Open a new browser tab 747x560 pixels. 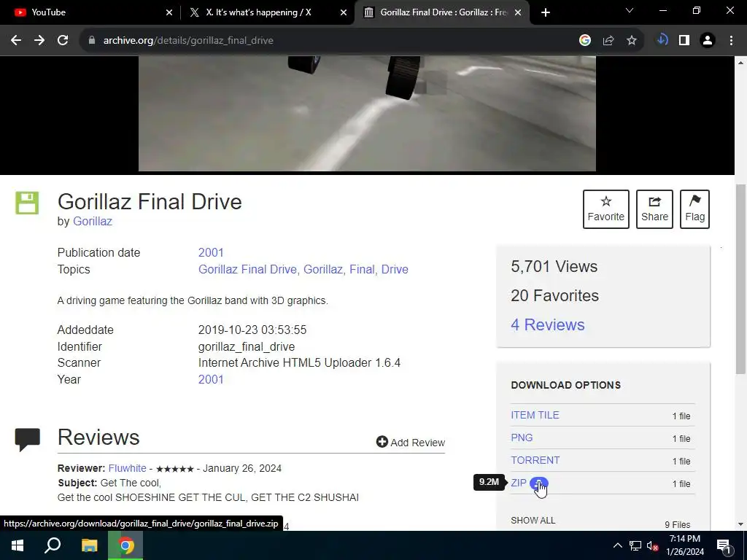click(x=546, y=12)
